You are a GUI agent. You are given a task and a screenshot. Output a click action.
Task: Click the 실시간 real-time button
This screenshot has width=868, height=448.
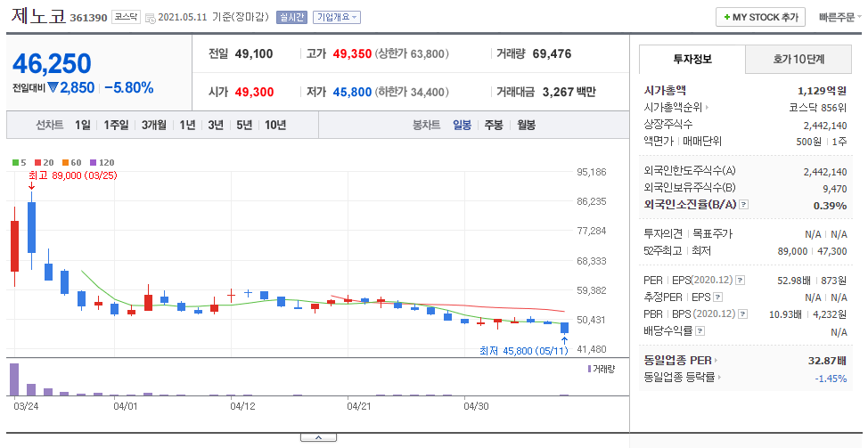[291, 17]
